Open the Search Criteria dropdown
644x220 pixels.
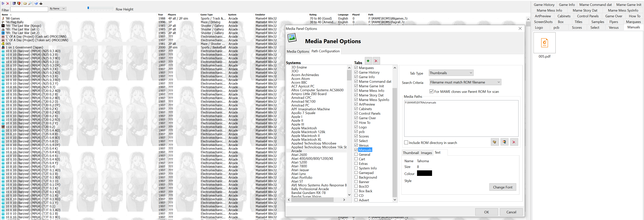[x=465, y=82]
